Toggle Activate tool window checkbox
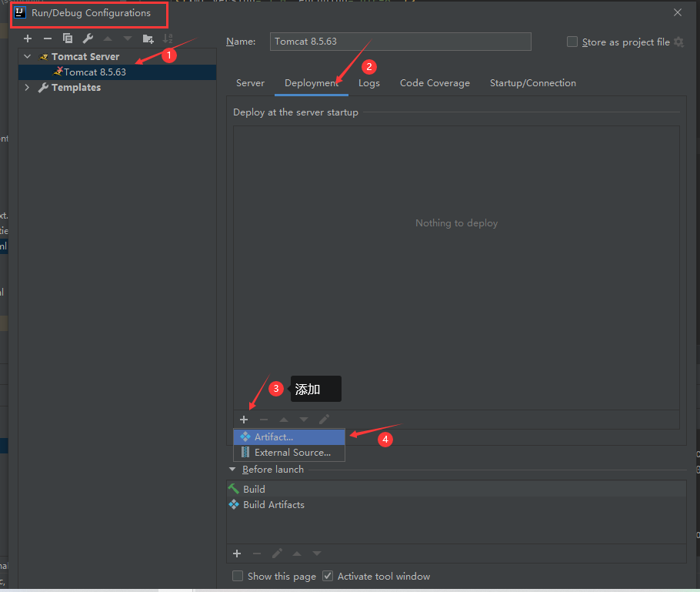Viewport: 700px width, 592px height. pos(328,577)
